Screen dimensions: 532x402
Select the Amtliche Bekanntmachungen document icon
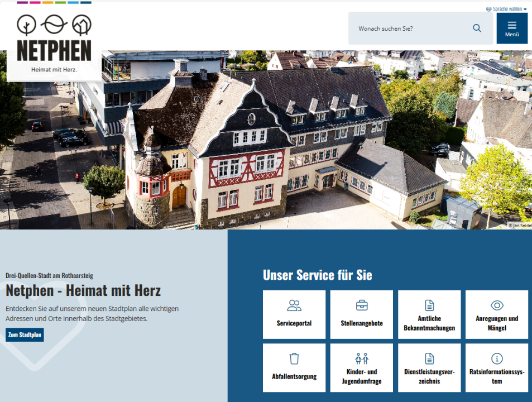coord(429,305)
